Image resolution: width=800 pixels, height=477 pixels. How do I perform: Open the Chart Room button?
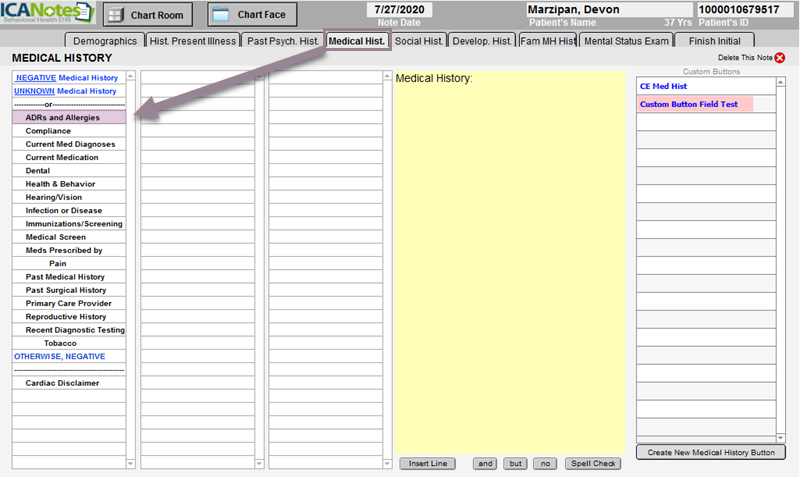148,15
